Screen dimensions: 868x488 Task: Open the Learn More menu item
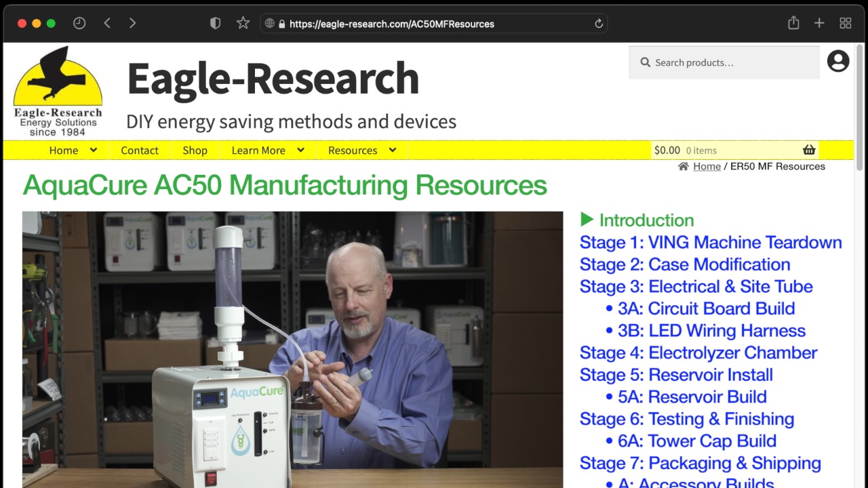click(x=258, y=150)
